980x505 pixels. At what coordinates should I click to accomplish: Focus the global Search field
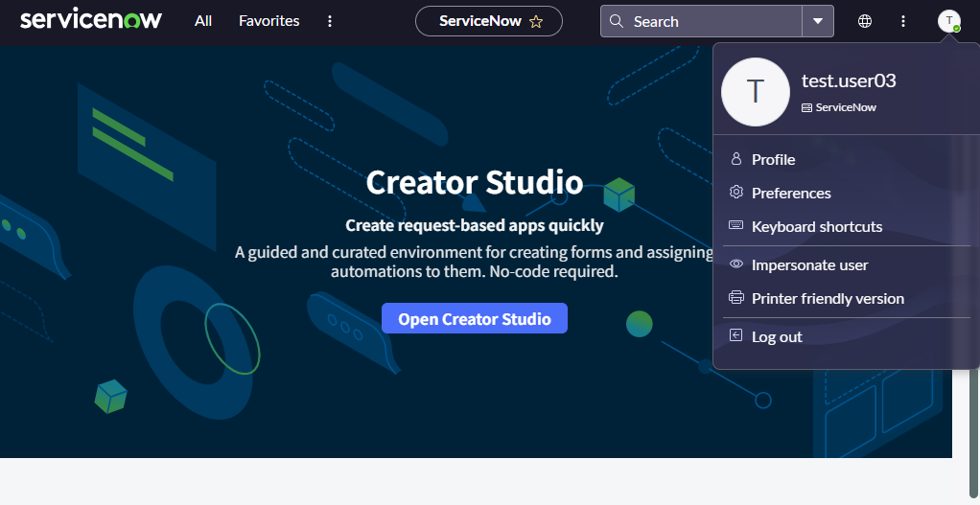[x=701, y=21]
